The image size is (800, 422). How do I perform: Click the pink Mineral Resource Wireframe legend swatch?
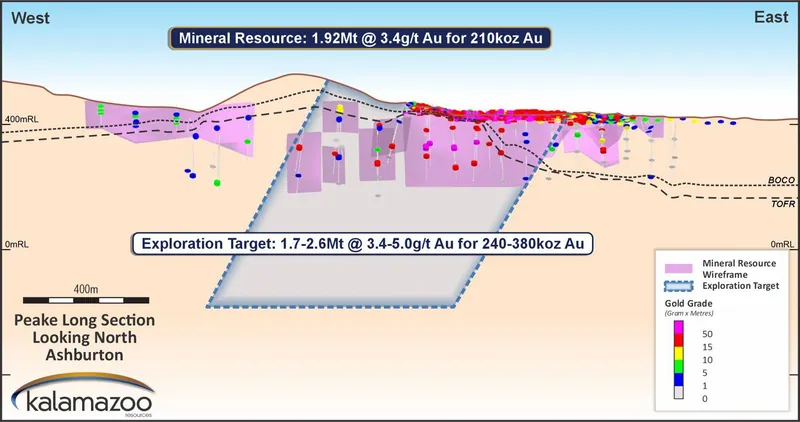point(679,268)
